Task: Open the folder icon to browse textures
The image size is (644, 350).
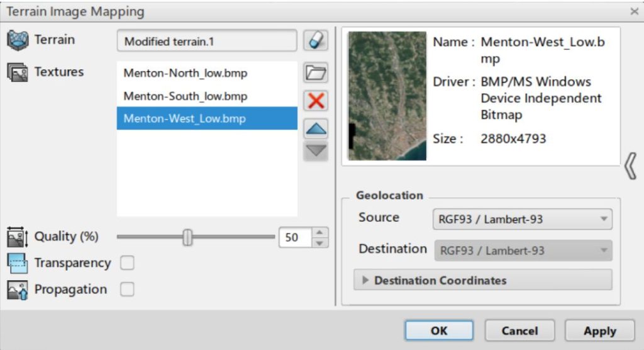Action: (x=316, y=73)
